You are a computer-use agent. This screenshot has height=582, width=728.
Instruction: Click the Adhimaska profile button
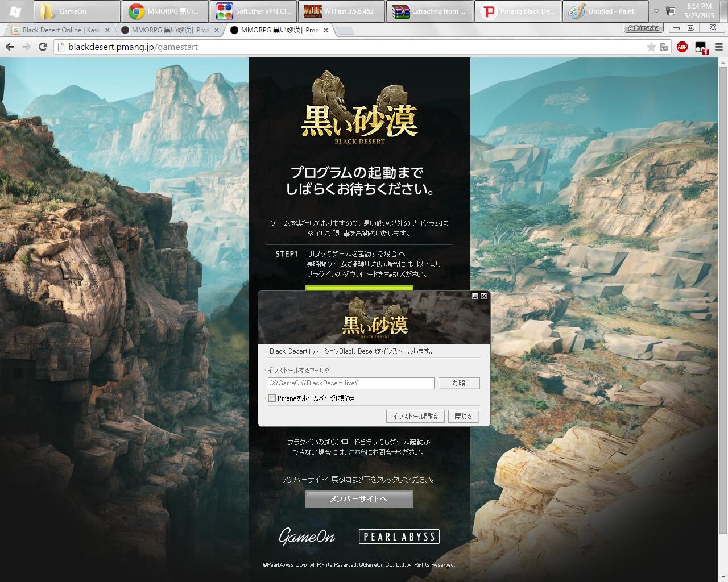(644, 28)
